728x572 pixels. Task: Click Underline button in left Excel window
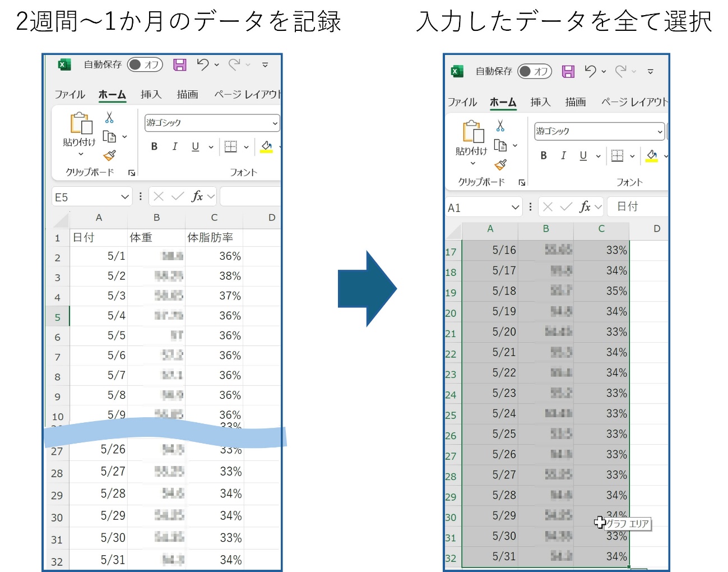tap(195, 147)
